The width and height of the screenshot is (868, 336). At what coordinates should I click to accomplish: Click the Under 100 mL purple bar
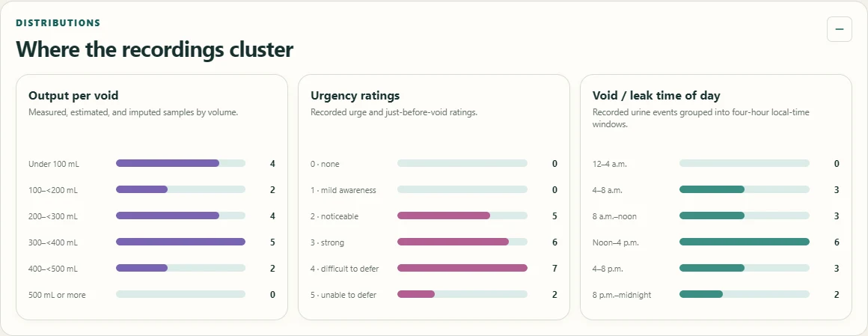tap(180, 163)
